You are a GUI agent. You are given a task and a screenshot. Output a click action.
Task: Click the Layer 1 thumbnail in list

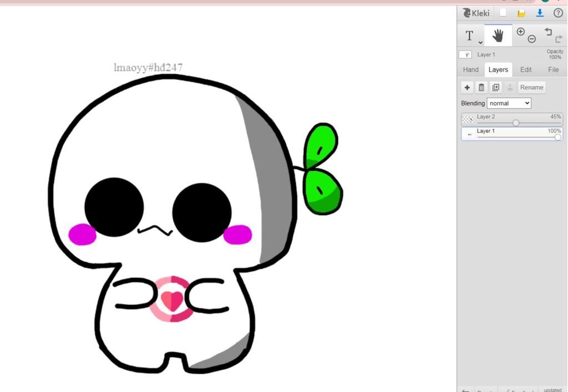pyautogui.click(x=468, y=134)
